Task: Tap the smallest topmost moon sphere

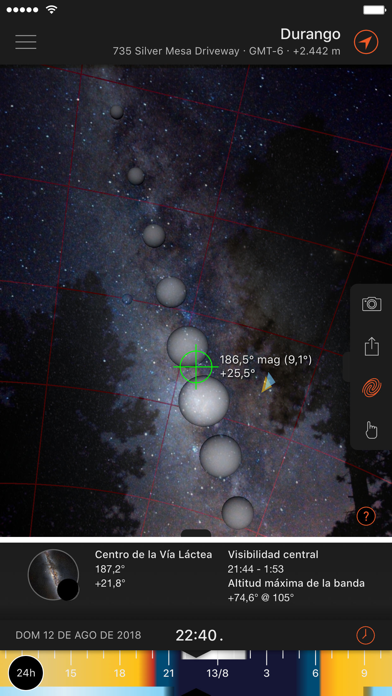Action: [117, 112]
